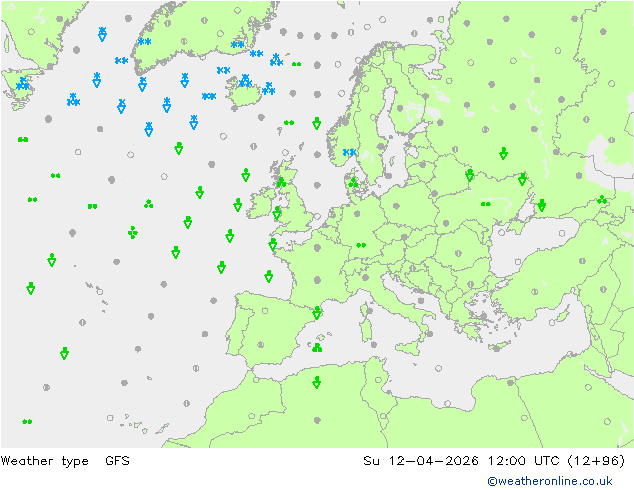634x490 pixels.
Task: Click the grey cloud dot over northern Italy
Action: 366,277
